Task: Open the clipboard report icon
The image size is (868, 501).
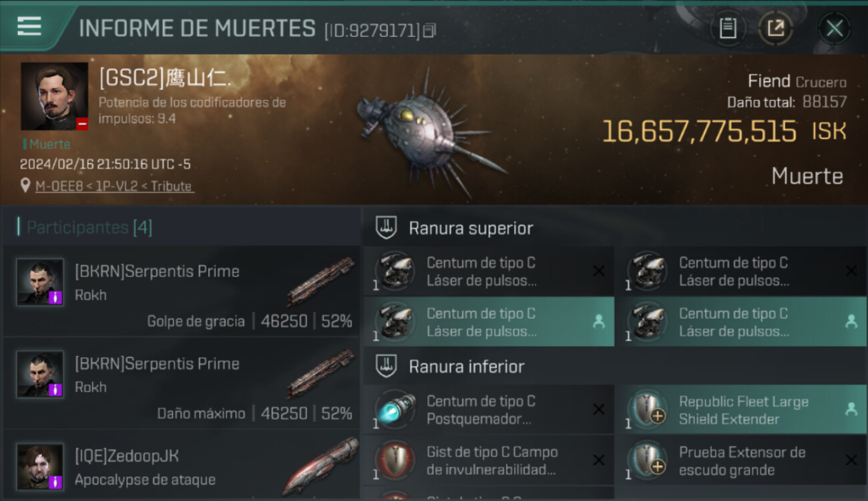Action: click(x=728, y=28)
